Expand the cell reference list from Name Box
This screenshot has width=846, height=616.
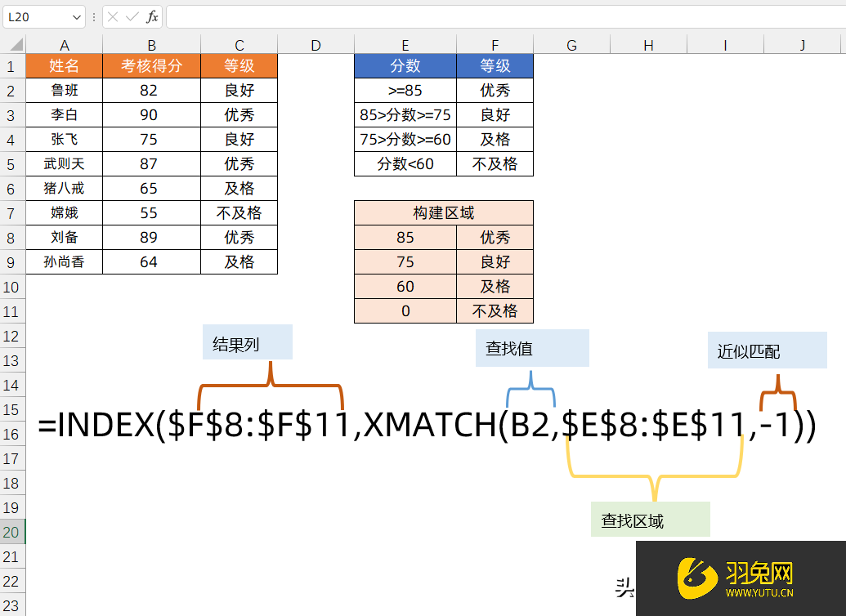(x=78, y=16)
